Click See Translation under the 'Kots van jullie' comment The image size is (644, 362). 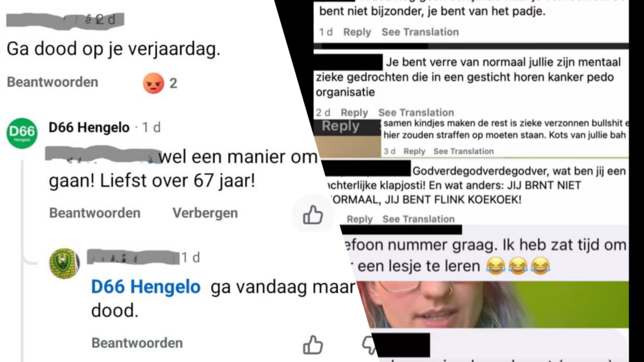464,151
